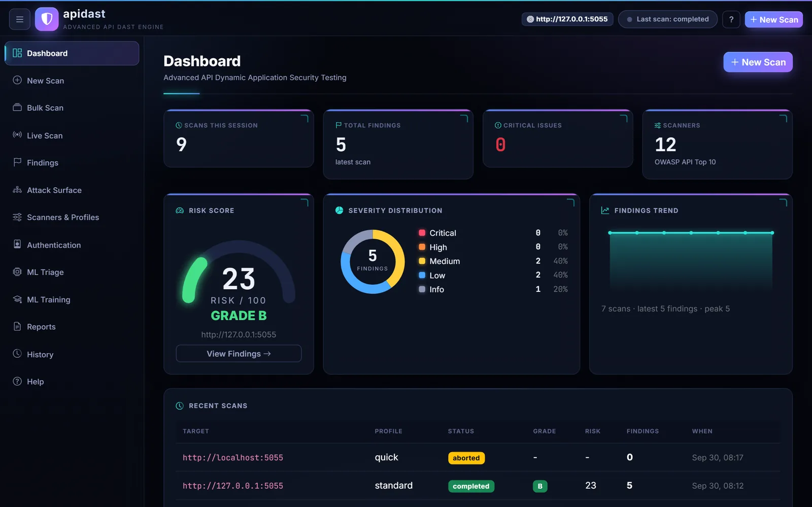
Task: Click the ML Triage chip icon
Action: 17,272
